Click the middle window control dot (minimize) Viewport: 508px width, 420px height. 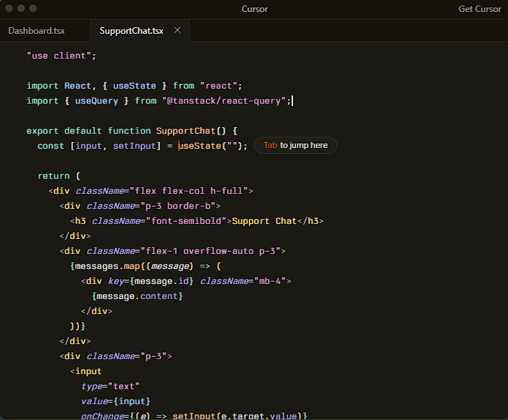[x=21, y=9]
